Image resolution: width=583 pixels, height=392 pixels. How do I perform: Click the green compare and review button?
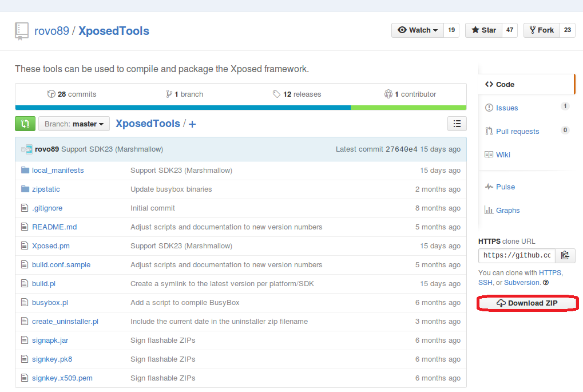click(x=25, y=124)
